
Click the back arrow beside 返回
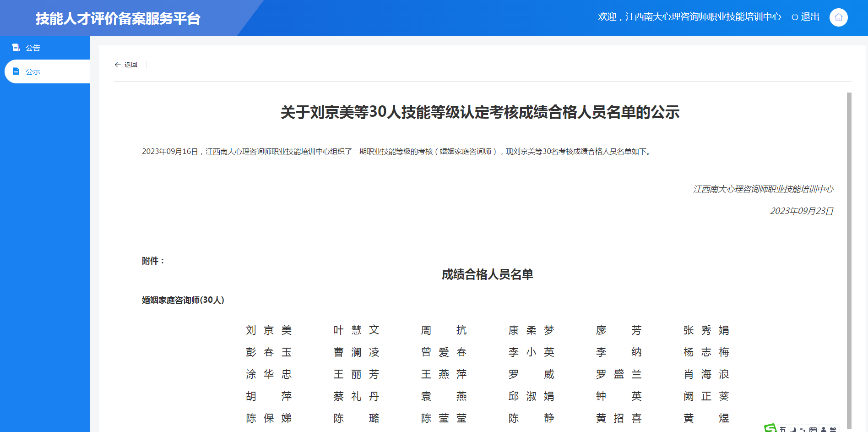click(118, 65)
